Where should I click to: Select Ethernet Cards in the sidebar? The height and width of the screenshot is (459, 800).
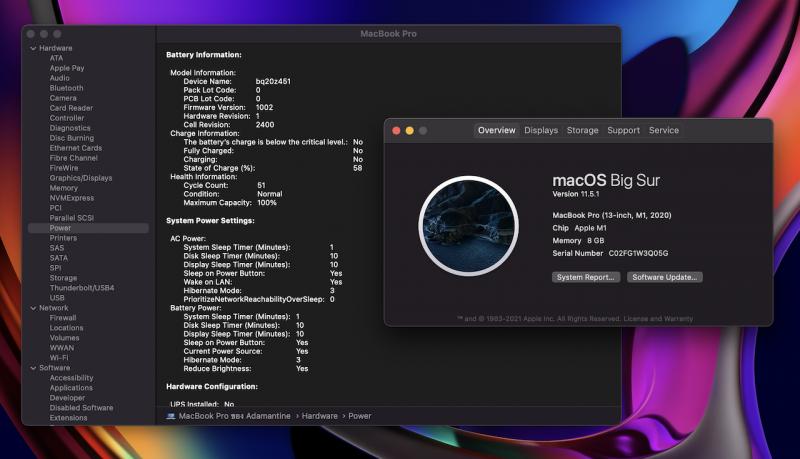point(76,148)
